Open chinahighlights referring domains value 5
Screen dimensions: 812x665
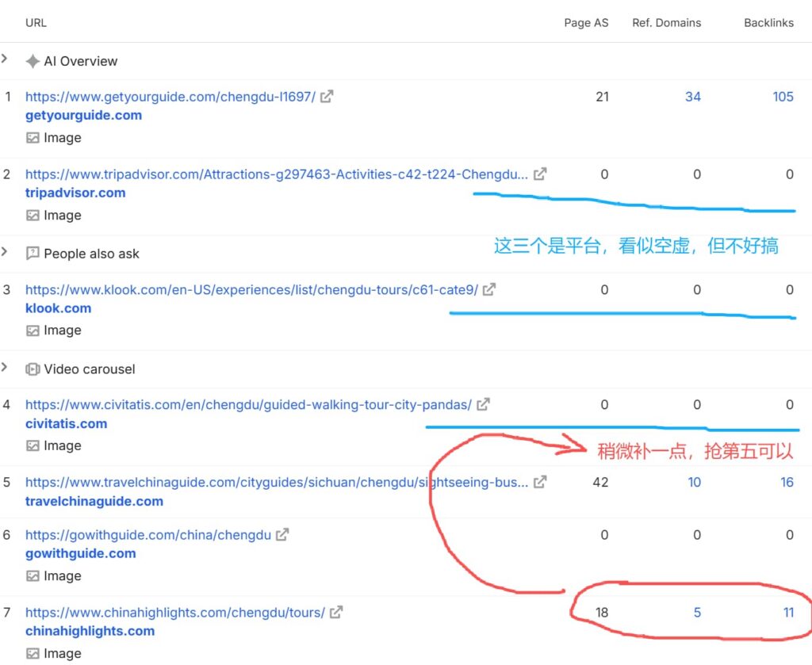(x=697, y=613)
